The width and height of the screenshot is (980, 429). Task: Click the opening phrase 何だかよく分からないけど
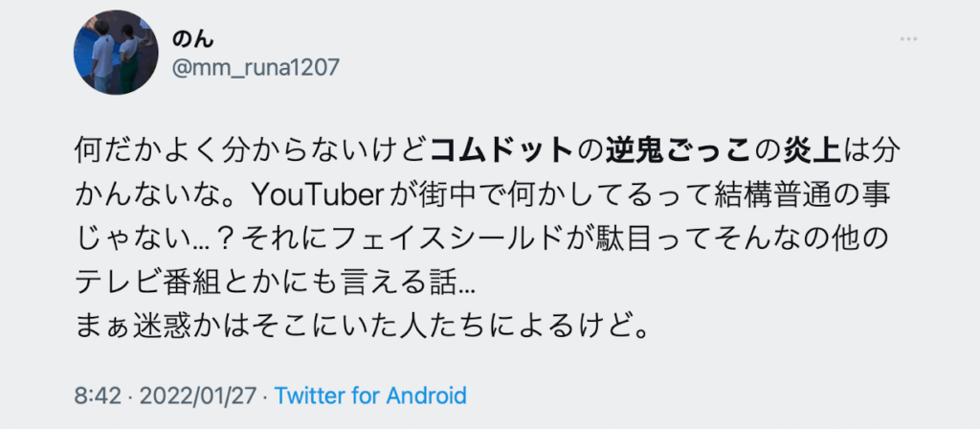(252, 149)
